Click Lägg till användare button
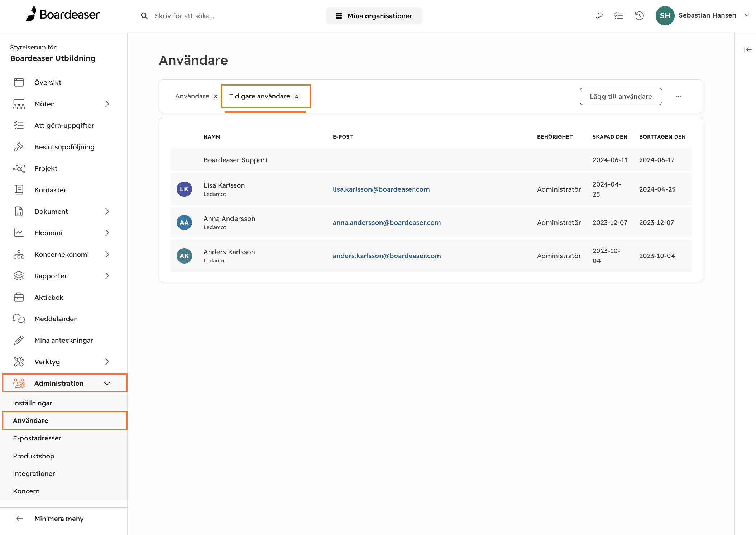 coord(621,96)
